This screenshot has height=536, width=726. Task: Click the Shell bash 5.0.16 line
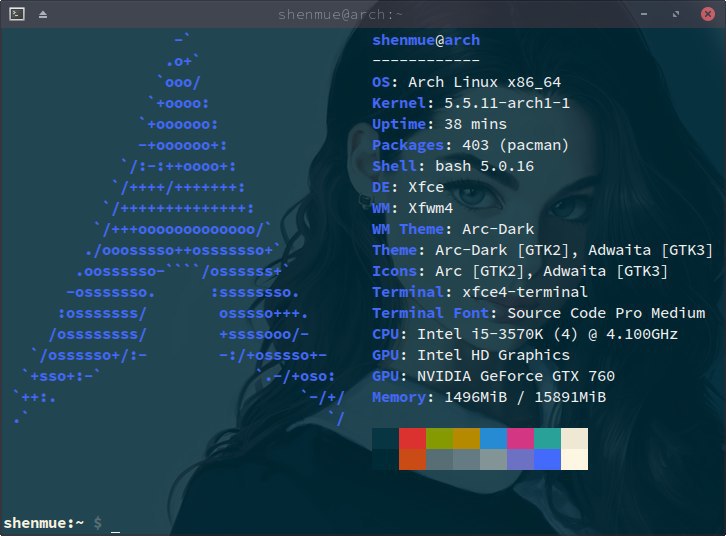point(453,166)
